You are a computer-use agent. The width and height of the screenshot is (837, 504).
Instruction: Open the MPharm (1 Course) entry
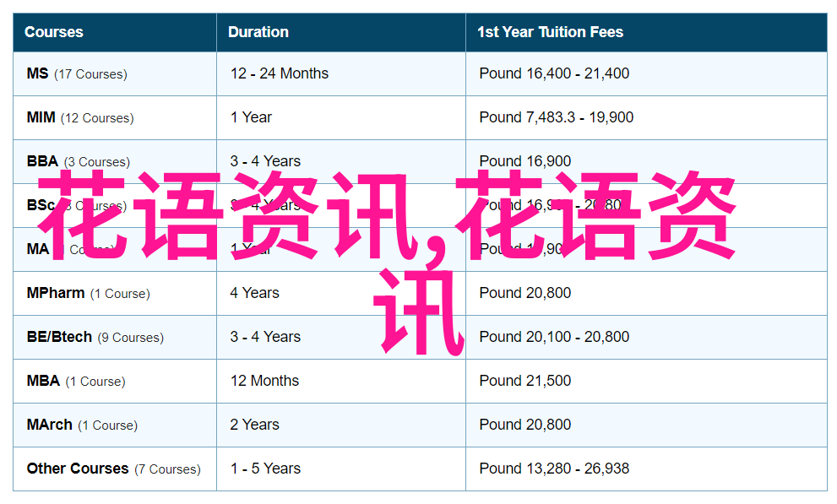[x=88, y=293]
